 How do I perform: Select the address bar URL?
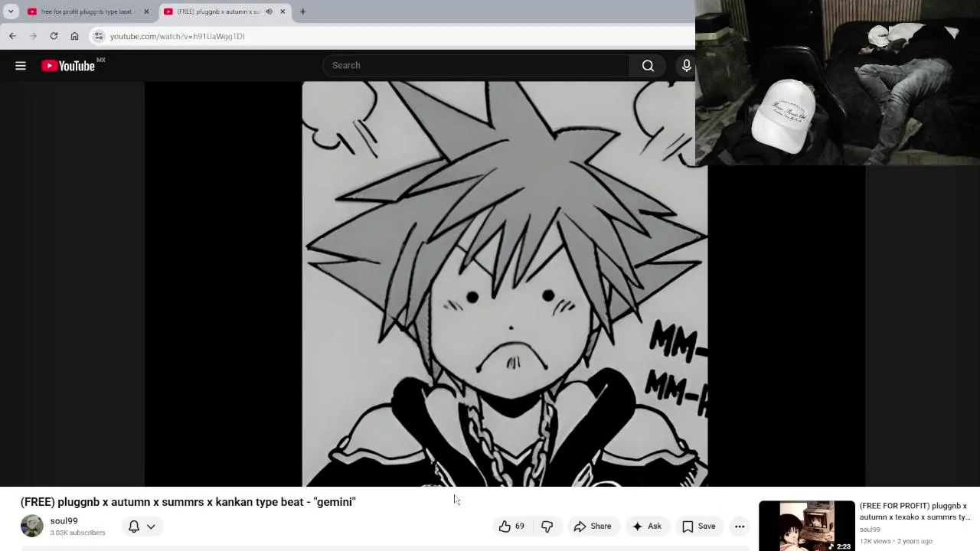pos(177,36)
